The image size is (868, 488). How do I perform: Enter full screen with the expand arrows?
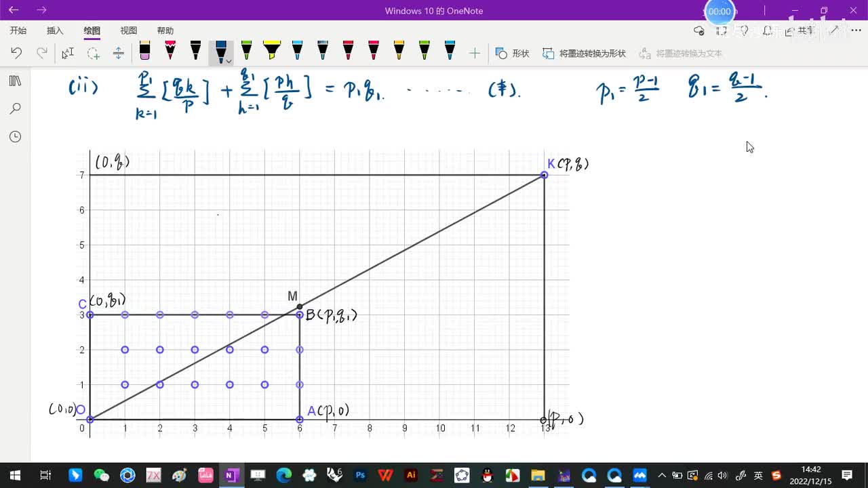834,30
